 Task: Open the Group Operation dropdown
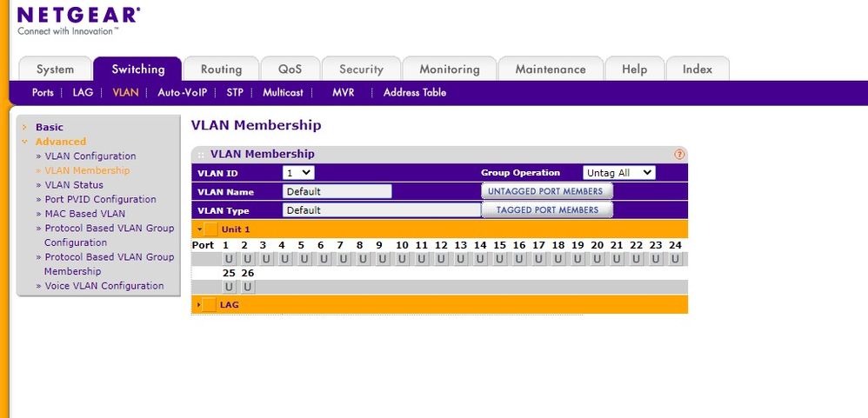click(x=618, y=173)
